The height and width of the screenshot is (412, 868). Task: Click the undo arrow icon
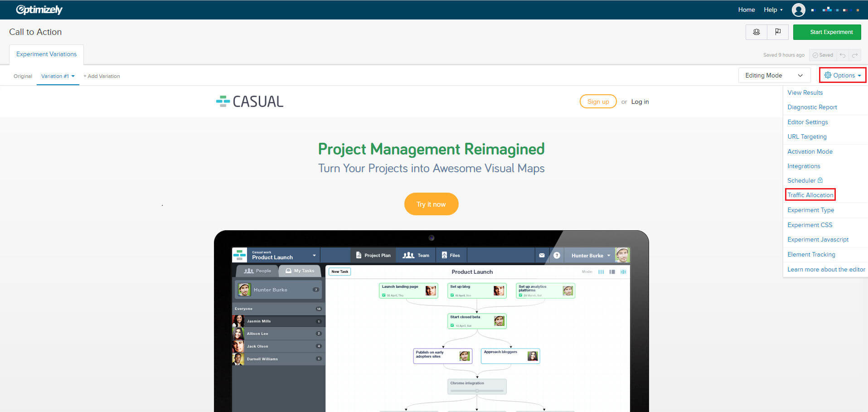click(x=843, y=55)
